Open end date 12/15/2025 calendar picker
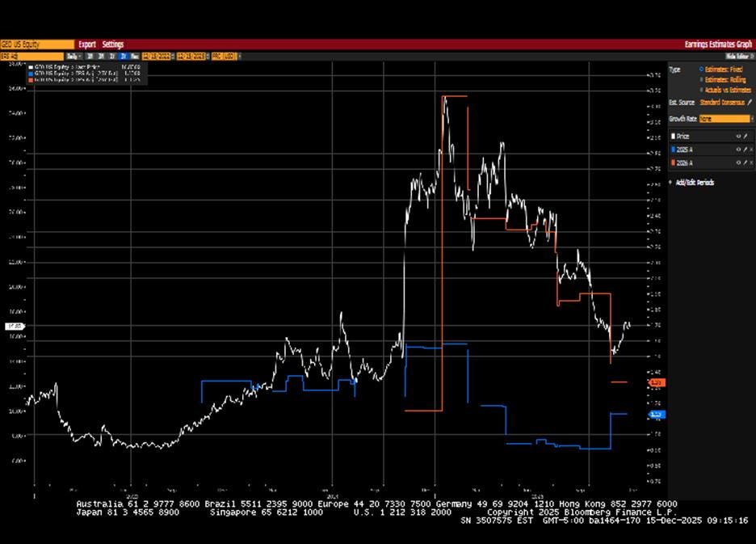 pyautogui.click(x=208, y=57)
